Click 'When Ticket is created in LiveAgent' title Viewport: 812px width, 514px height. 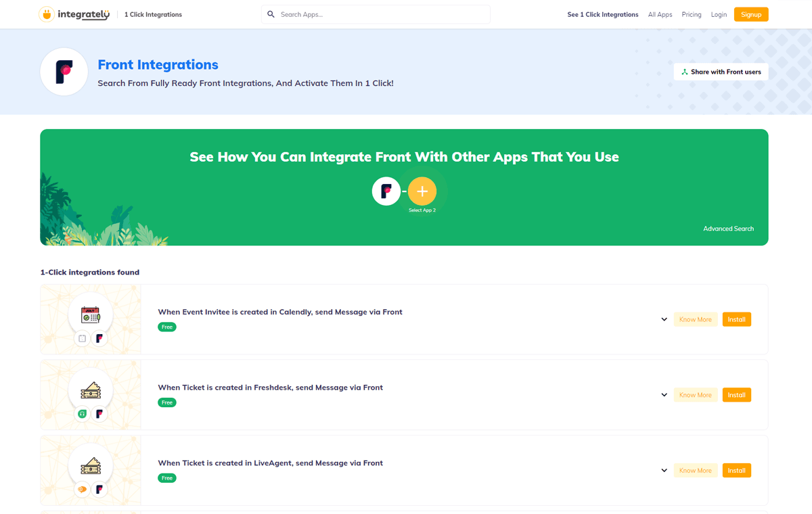click(271, 463)
